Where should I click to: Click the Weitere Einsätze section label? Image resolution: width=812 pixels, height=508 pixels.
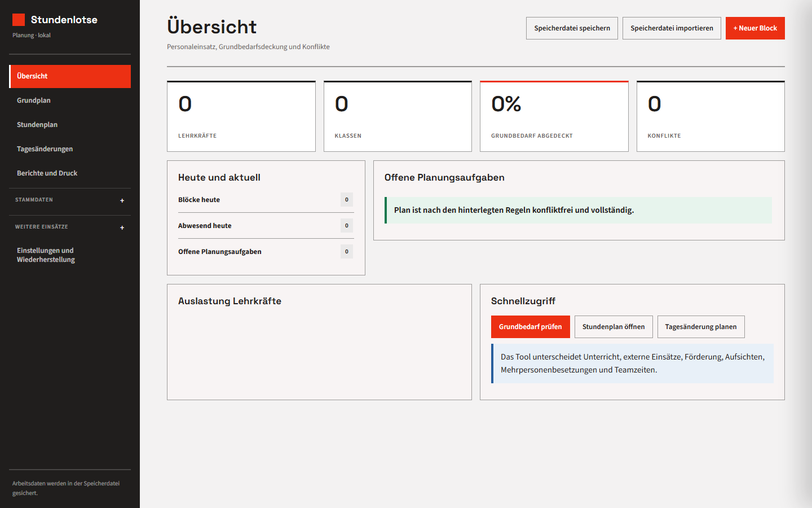[42, 227]
